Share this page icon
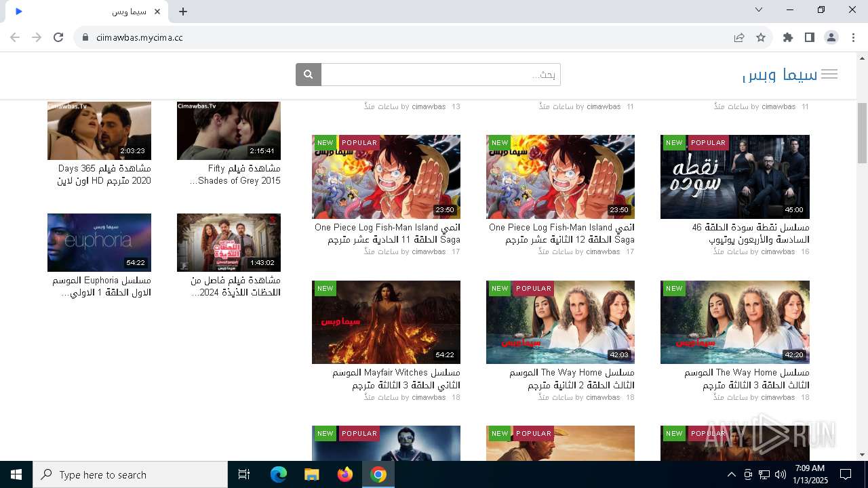Screen dimensions: 868x488 point(739,37)
